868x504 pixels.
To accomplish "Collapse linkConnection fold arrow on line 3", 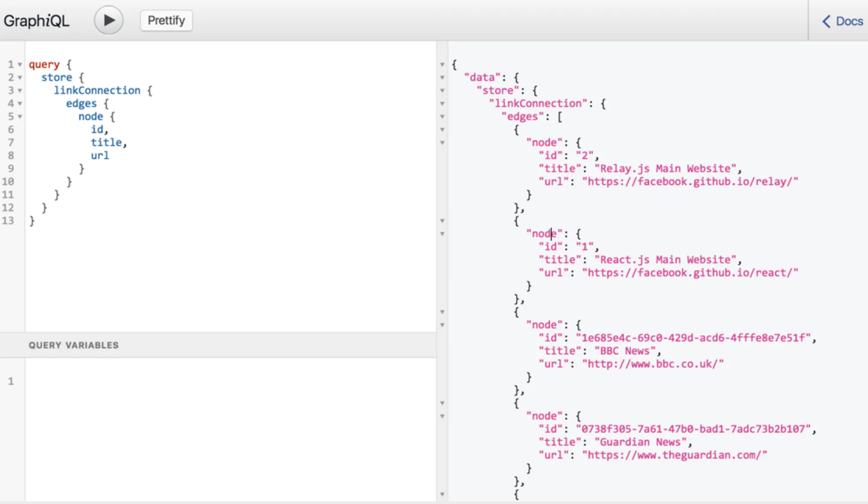I will click(20, 91).
